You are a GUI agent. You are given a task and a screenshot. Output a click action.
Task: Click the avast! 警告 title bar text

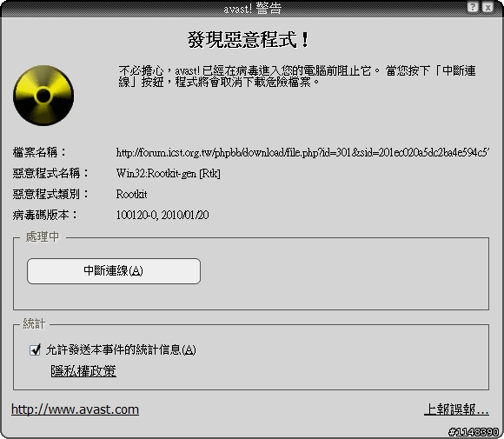click(x=252, y=9)
